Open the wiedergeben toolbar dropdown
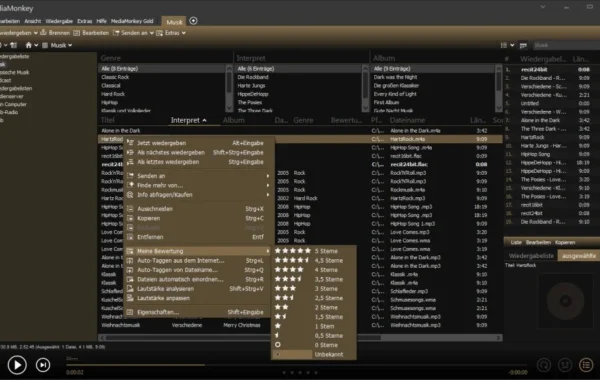 36,33
